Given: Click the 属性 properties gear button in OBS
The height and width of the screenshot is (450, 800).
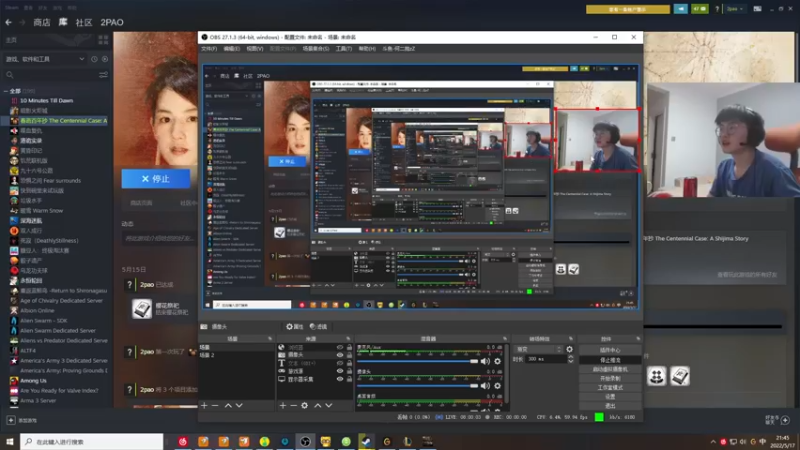Looking at the screenshot, I should [294, 327].
